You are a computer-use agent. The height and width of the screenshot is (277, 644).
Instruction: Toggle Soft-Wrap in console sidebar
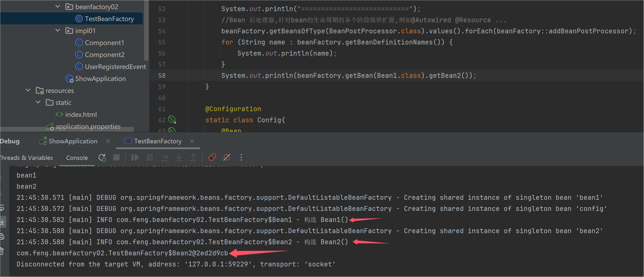coord(2,208)
